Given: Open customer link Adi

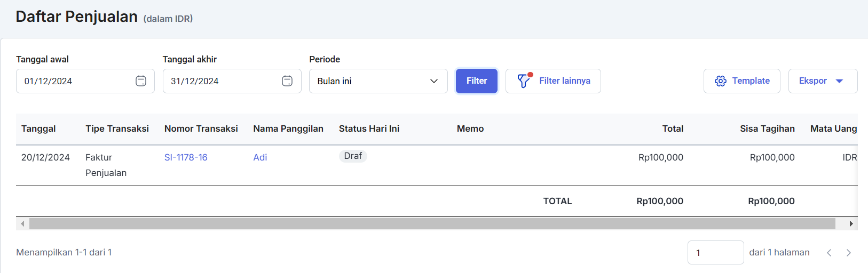Looking at the screenshot, I should pyautogui.click(x=260, y=157).
